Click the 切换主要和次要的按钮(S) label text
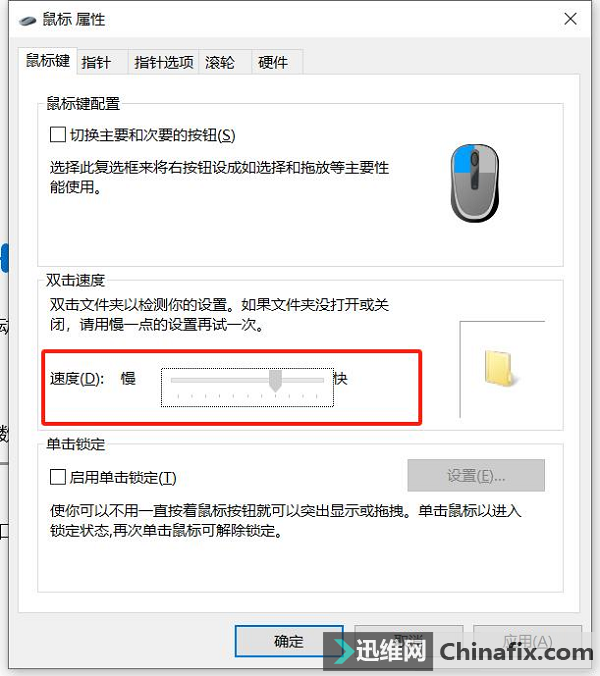 (153, 135)
